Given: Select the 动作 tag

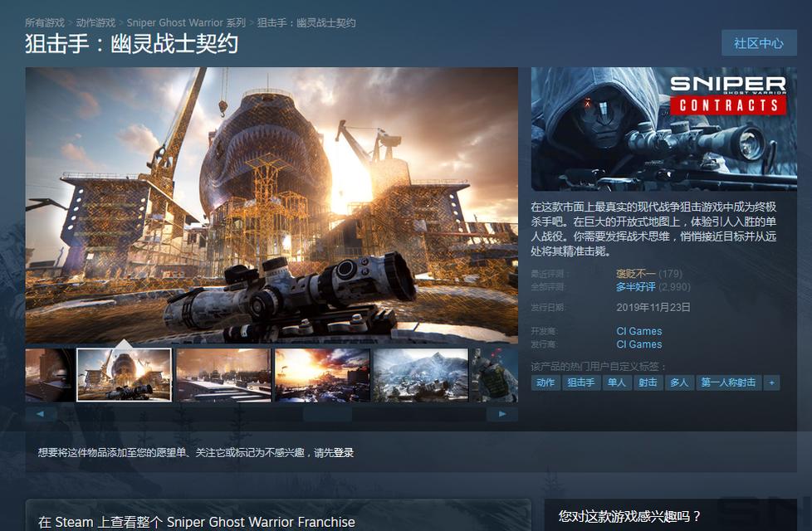Looking at the screenshot, I should point(545,382).
